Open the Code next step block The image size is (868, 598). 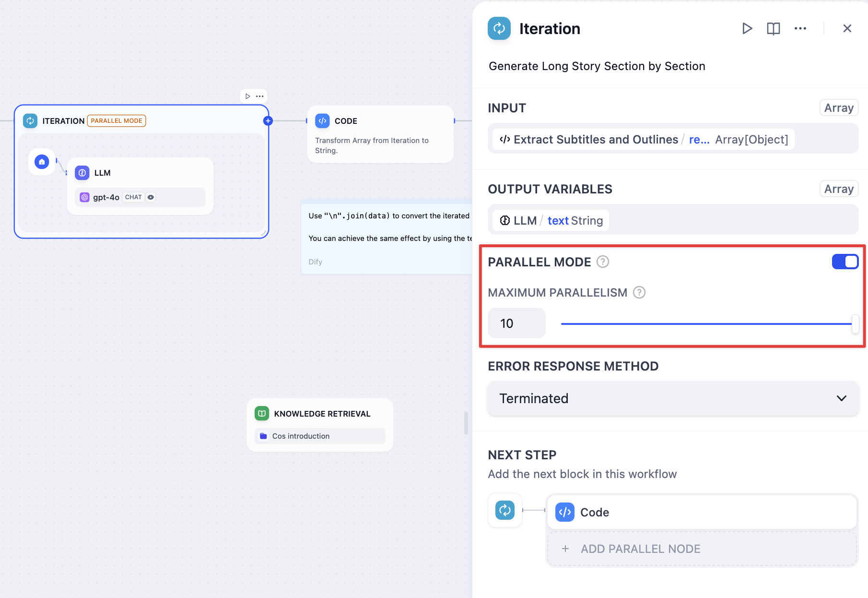(x=702, y=512)
